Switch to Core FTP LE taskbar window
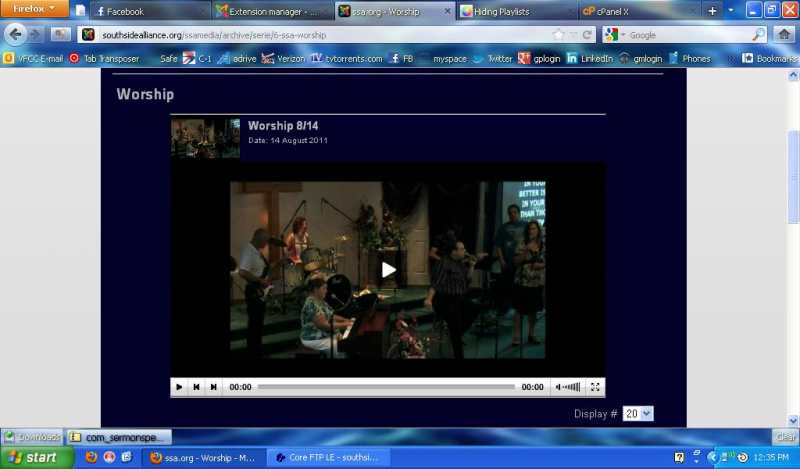 coord(329,458)
